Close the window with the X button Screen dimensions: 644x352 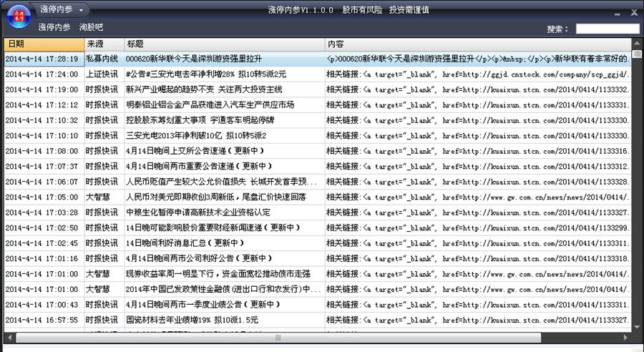[634, 13]
